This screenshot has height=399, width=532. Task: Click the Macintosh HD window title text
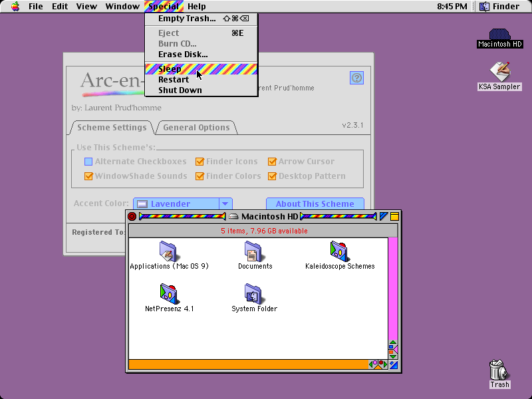(x=270, y=216)
